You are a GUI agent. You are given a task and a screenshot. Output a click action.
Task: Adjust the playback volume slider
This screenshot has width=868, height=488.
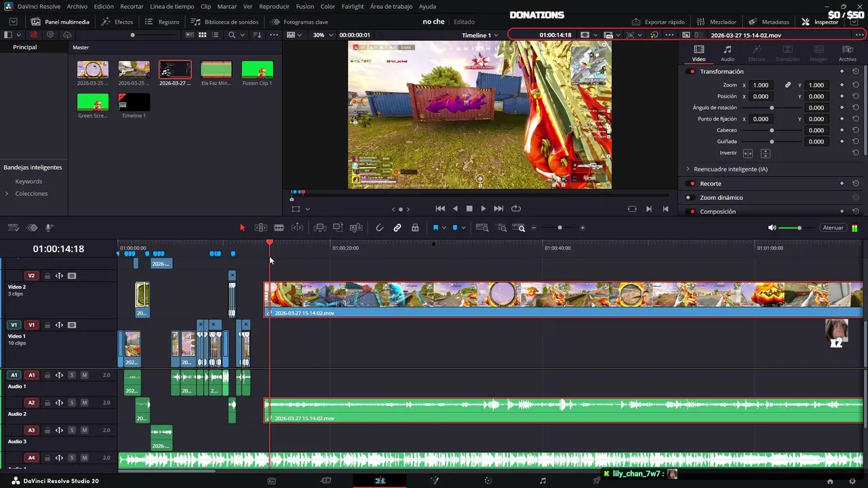click(x=799, y=228)
